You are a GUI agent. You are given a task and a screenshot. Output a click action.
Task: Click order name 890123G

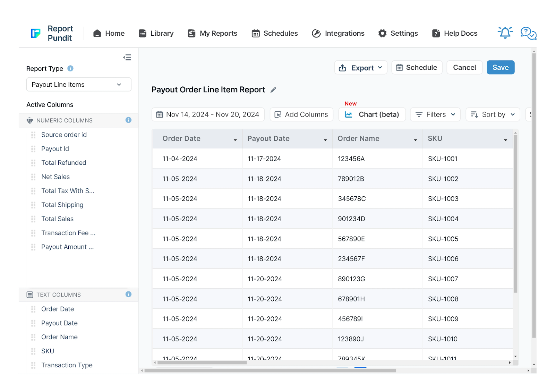pos(351,279)
